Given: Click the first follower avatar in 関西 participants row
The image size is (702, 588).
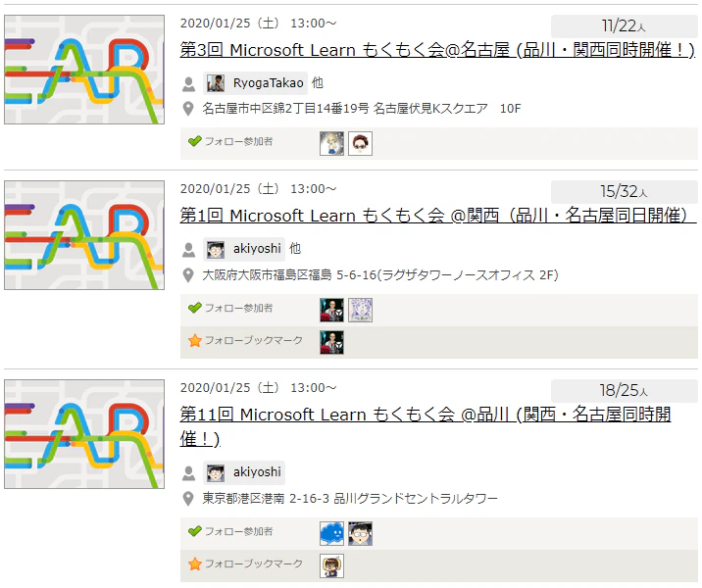Looking at the screenshot, I should [x=331, y=310].
